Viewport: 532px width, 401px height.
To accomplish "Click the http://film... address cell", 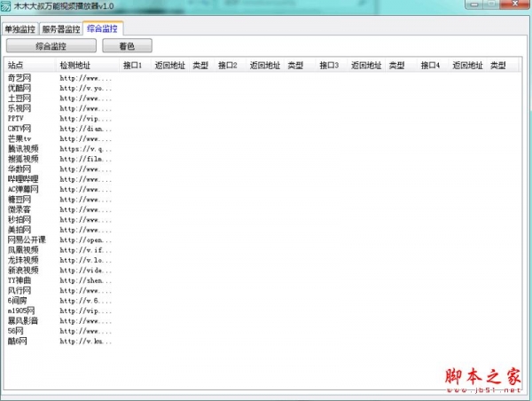I will coord(85,159).
